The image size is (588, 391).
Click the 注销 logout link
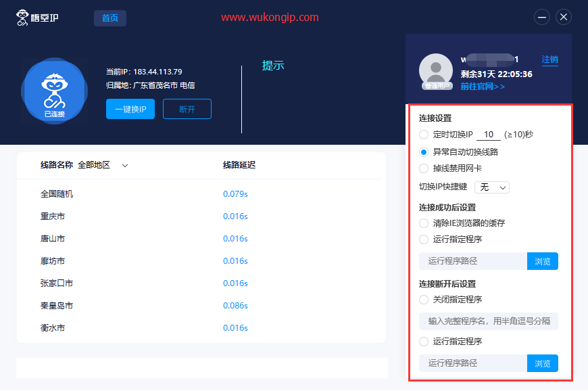tap(549, 60)
